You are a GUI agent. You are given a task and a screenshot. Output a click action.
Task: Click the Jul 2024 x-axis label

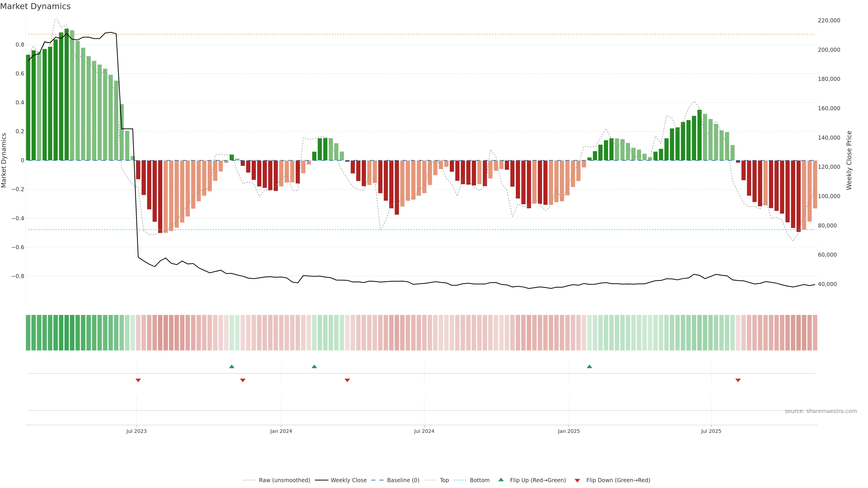pyautogui.click(x=424, y=431)
